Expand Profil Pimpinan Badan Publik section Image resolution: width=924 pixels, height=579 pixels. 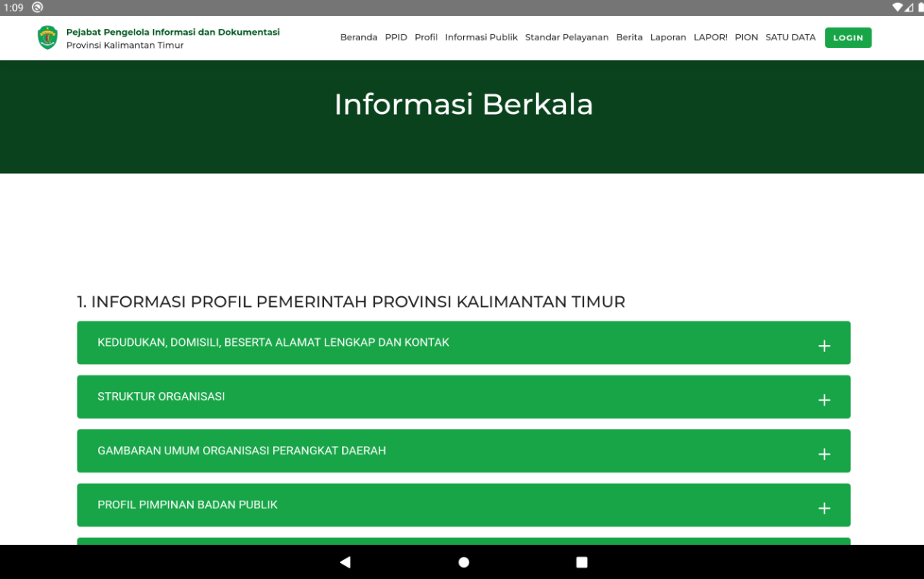(x=188, y=505)
